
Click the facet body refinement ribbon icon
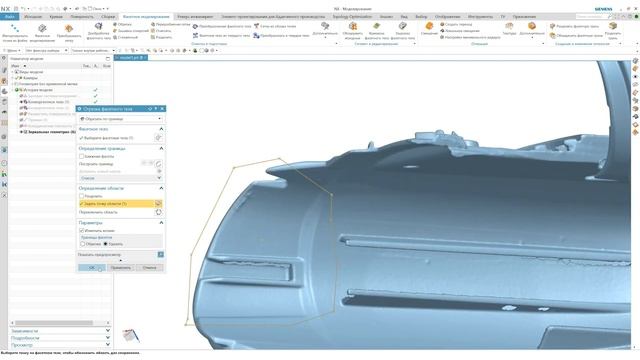(x=98, y=27)
